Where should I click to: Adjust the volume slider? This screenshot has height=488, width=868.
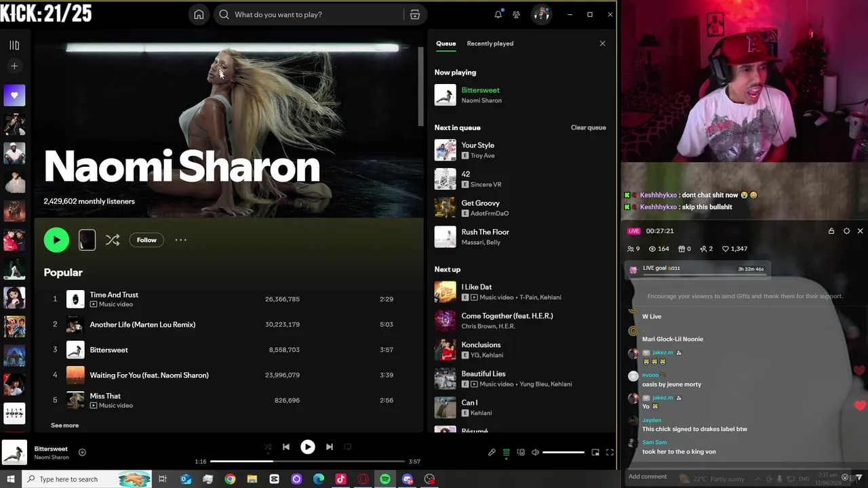[564, 452]
